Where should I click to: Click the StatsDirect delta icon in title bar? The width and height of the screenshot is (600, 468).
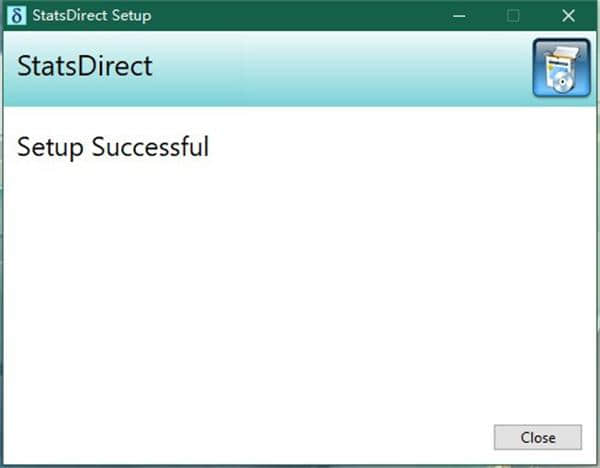(16, 16)
